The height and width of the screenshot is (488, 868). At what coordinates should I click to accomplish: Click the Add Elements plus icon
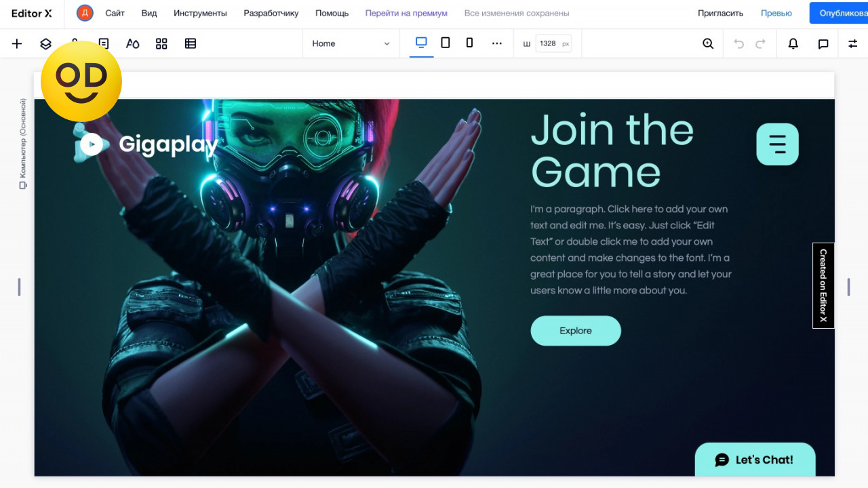pyautogui.click(x=17, y=43)
